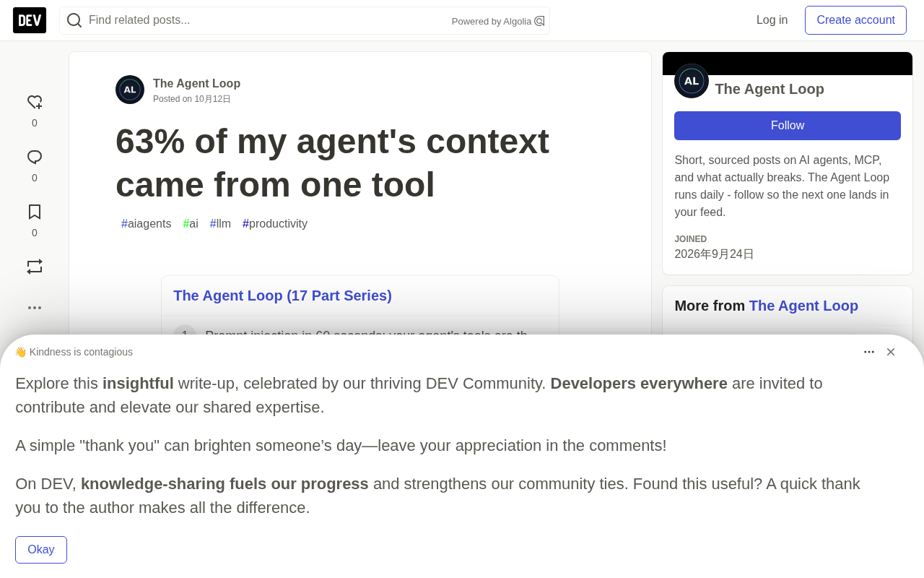924x578 pixels.
Task: Open the banner's three-dot options menu
Action: point(869,352)
